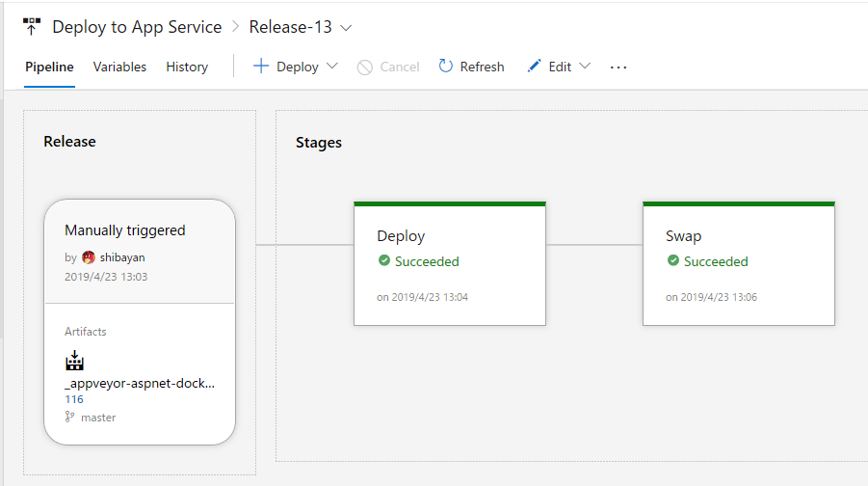
Task: Click the plus icon beside Deploy
Action: (261, 67)
